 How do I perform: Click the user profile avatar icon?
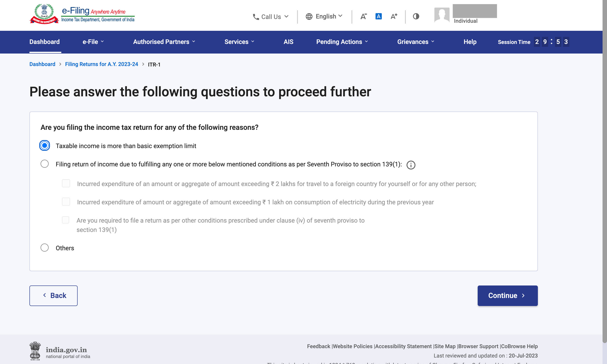[442, 15]
